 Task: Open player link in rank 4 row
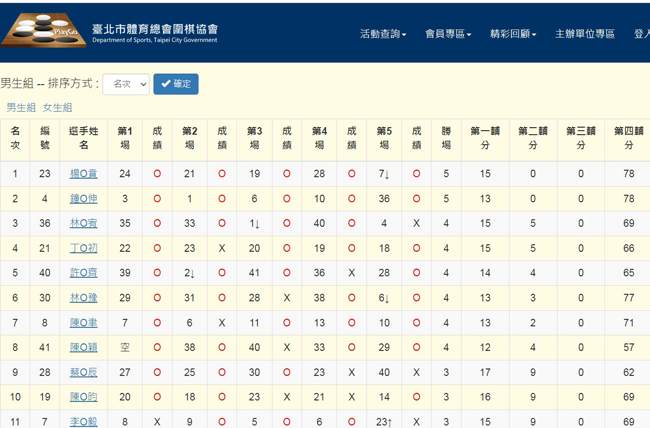tap(84, 249)
